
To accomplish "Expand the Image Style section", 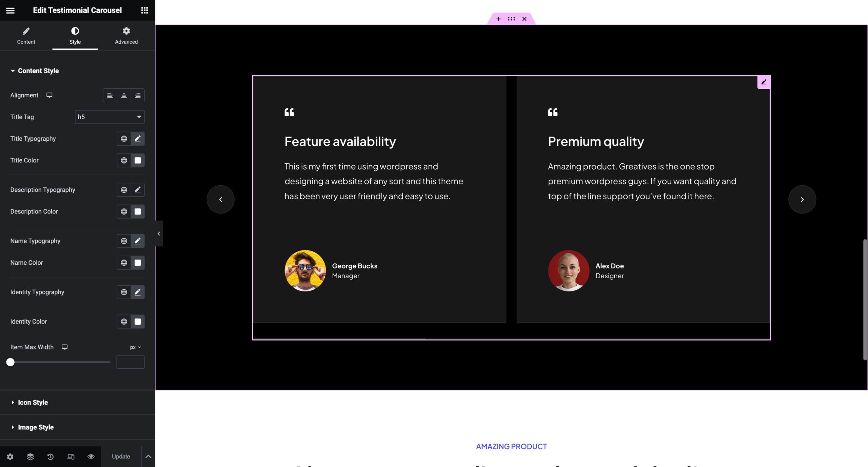I will (x=36, y=427).
